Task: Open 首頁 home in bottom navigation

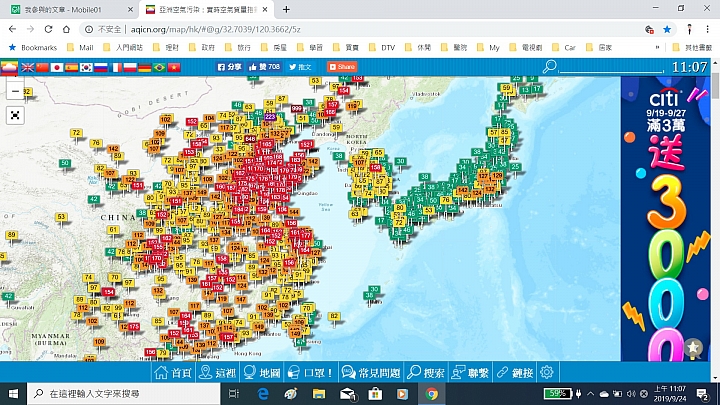Action: click(173, 372)
